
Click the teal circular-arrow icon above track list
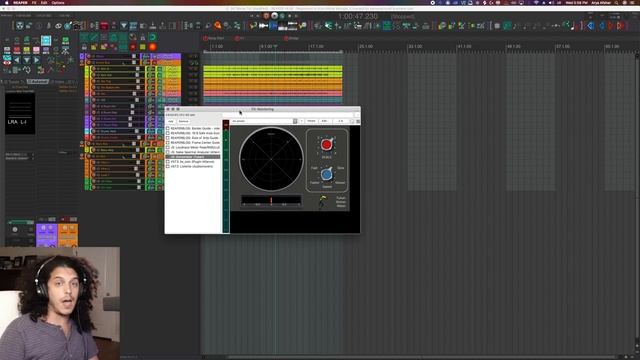tap(152, 37)
